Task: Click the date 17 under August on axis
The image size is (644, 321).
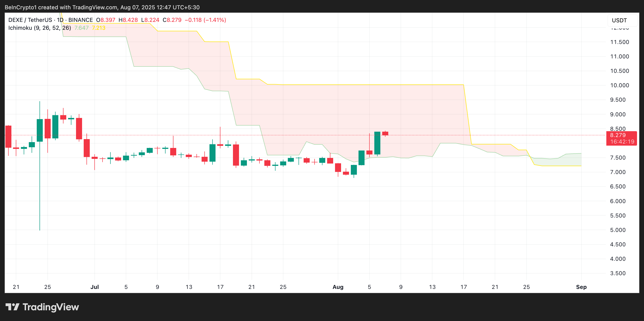Action: (x=464, y=287)
